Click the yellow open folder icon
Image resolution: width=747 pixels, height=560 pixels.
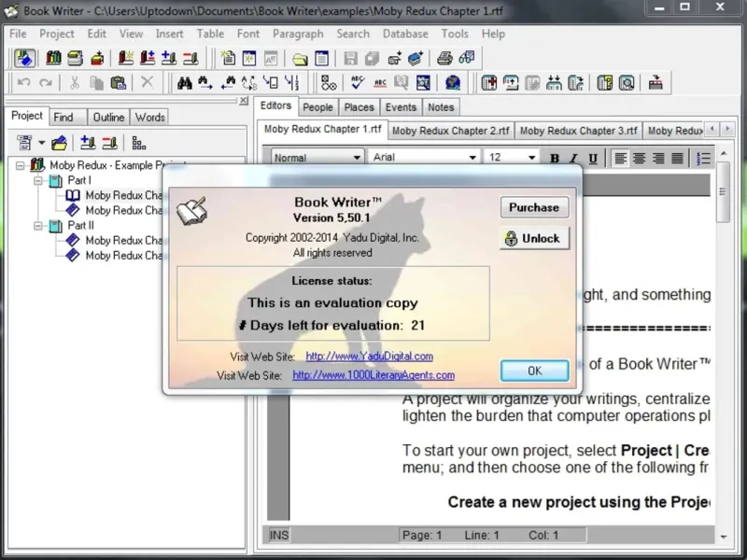tap(300, 59)
